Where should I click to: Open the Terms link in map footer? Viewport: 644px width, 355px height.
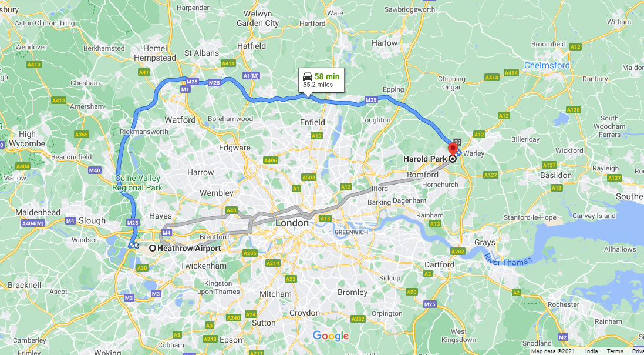point(615,351)
